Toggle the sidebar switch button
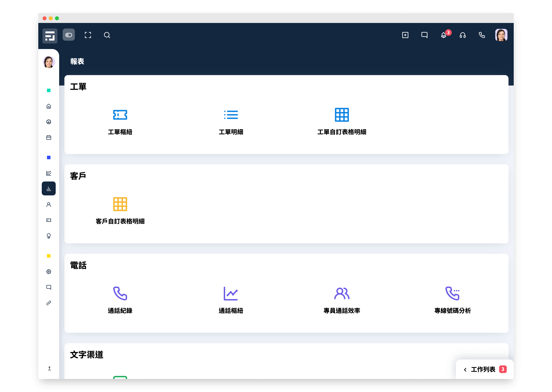The image size is (552, 392). tap(69, 35)
